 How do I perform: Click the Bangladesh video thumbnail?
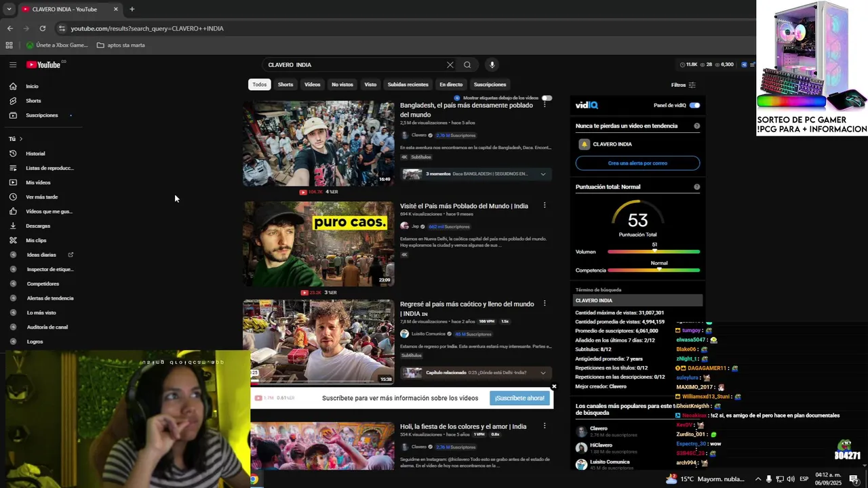click(x=319, y=144)
